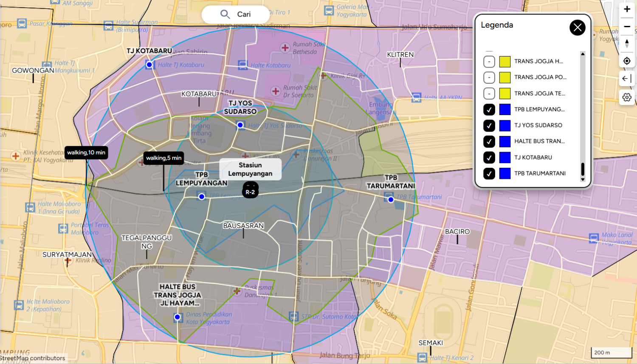Expand the TRANS JOGJA PO... layer toggle
This screenshot has height=364, width=637.
coord(489,77)
